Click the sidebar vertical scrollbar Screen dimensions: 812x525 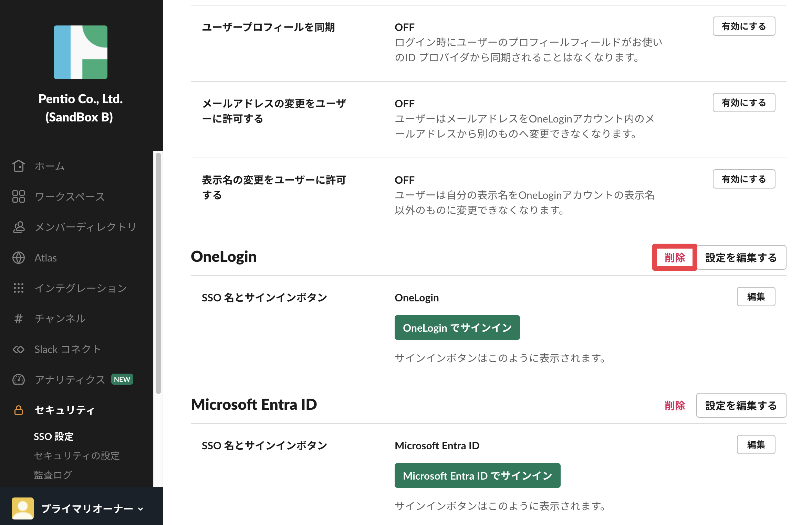(158, 274)
